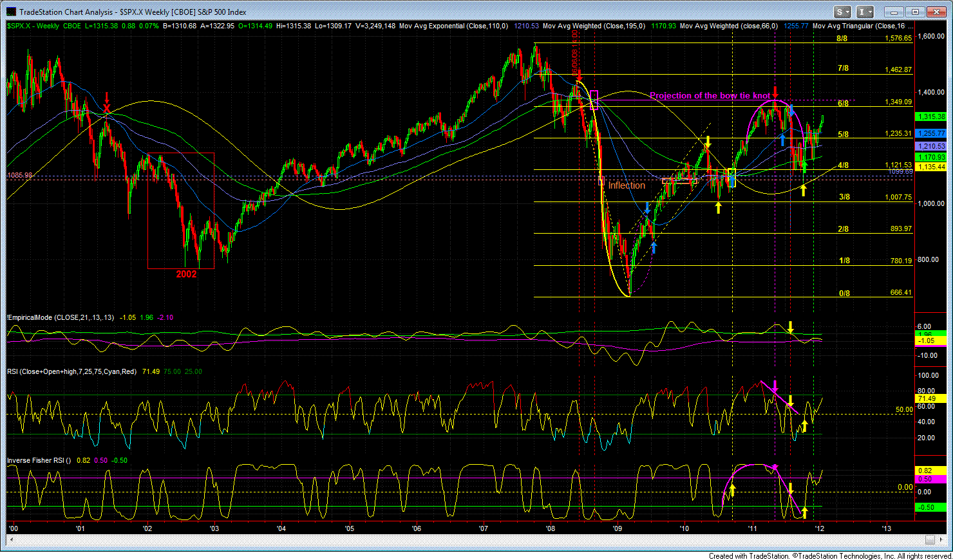Click the 7/8 level label

click(844, 68)
